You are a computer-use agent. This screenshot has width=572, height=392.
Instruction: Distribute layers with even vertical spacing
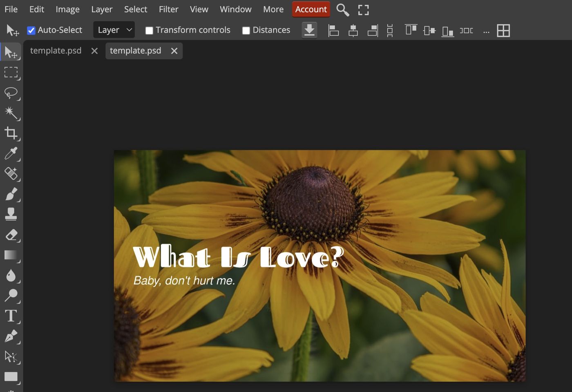[x=390, y=30]
